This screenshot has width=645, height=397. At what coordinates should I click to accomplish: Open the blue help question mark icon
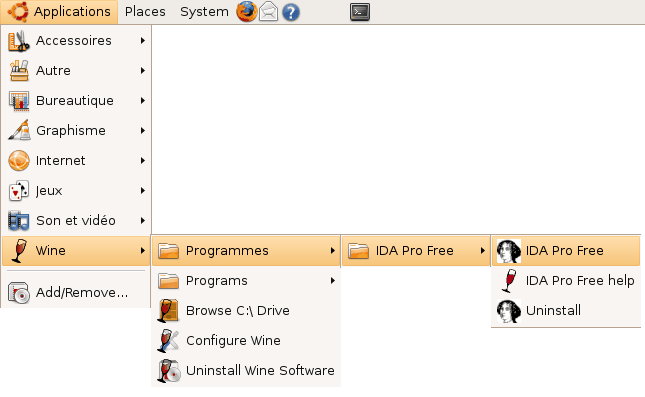tap(291, 12)
